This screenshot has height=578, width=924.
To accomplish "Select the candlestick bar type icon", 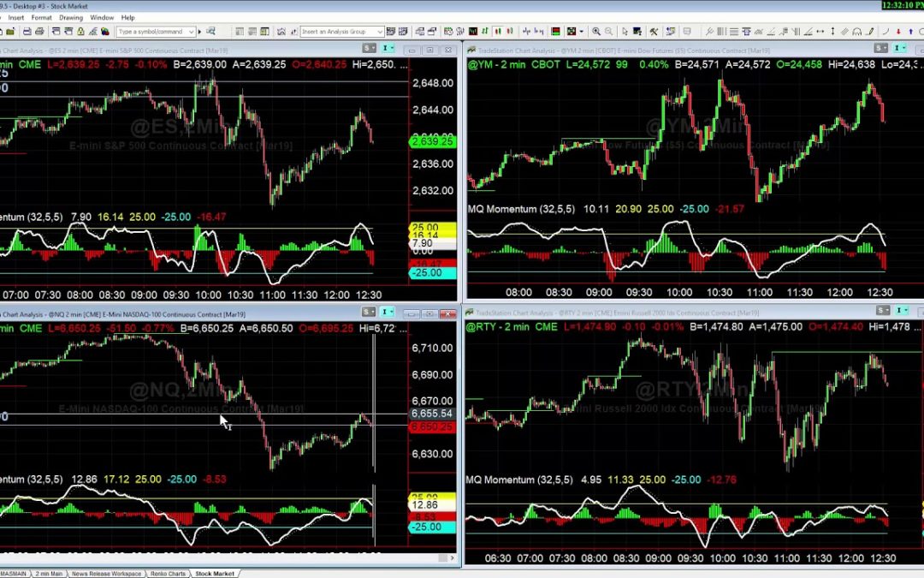I will click(498, 32).
